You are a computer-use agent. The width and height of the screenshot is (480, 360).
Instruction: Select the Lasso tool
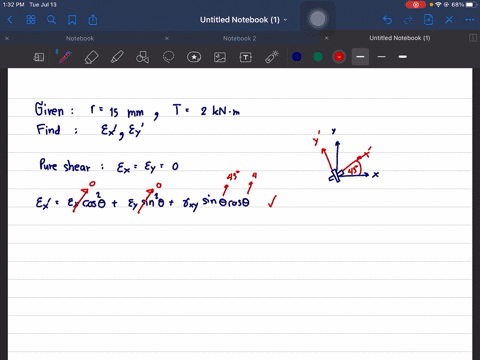tap(168, 57)
